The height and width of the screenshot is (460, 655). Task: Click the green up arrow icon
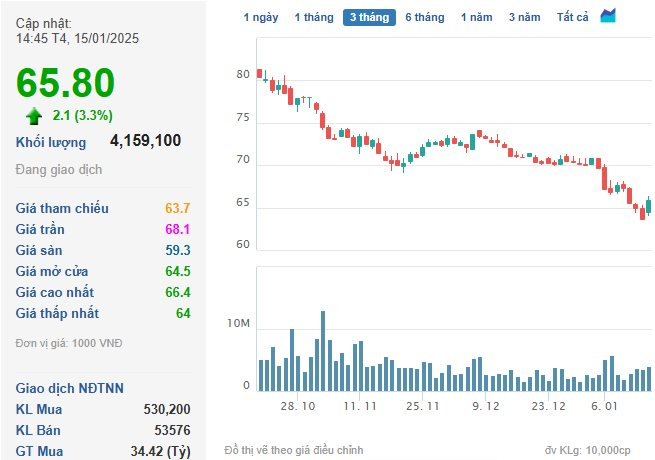point(34,116)
